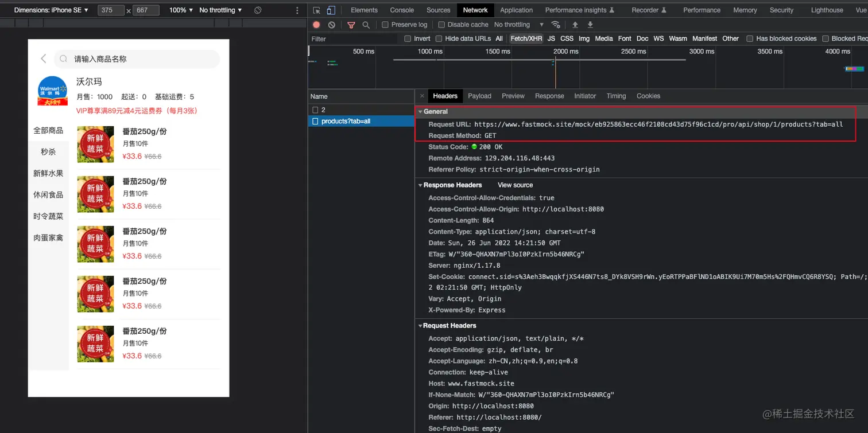Select the 全部商品 category in shop sidebar

[x=48, y=130]
